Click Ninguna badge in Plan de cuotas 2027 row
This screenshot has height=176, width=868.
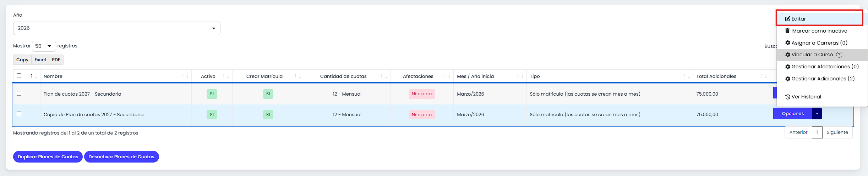pyautogui.click(x=422, y=94)
